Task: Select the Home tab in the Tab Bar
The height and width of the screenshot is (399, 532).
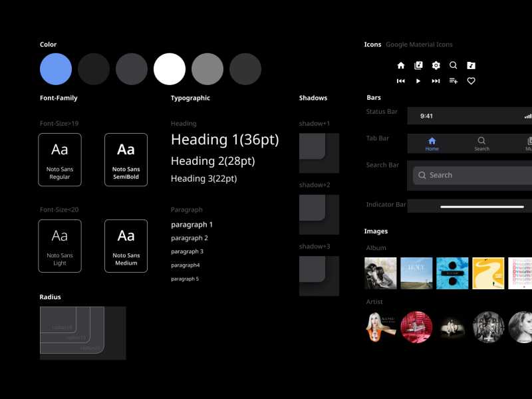Action: pos(432,144)
